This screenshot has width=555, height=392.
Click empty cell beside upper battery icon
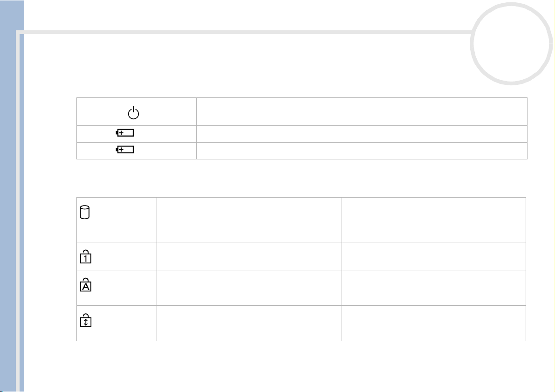362,134
